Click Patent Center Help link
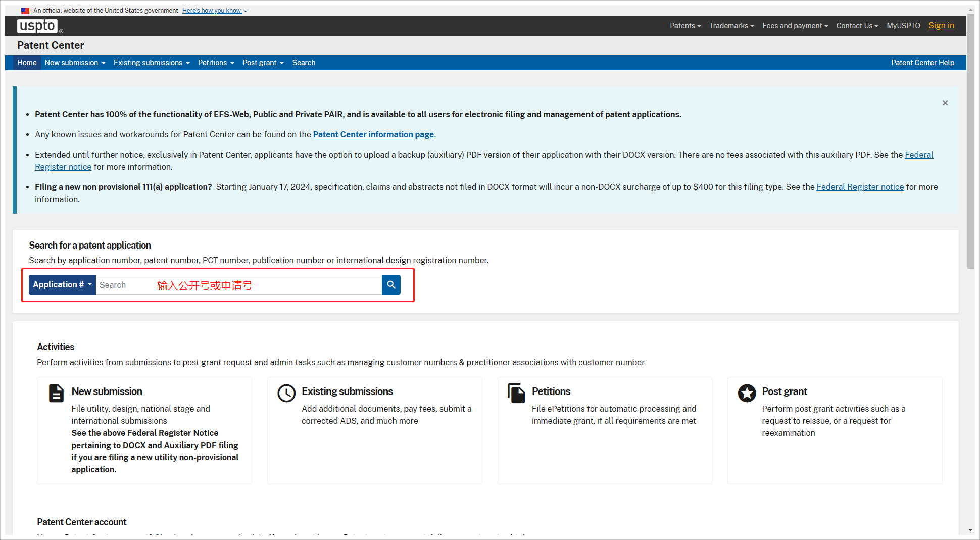Viewport: 980px width, 540px height. 922,63
